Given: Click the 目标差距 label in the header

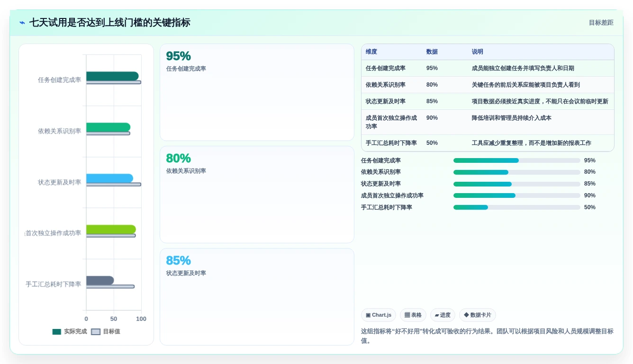Looking at the screenshot, I should click(x=601, y=23).
